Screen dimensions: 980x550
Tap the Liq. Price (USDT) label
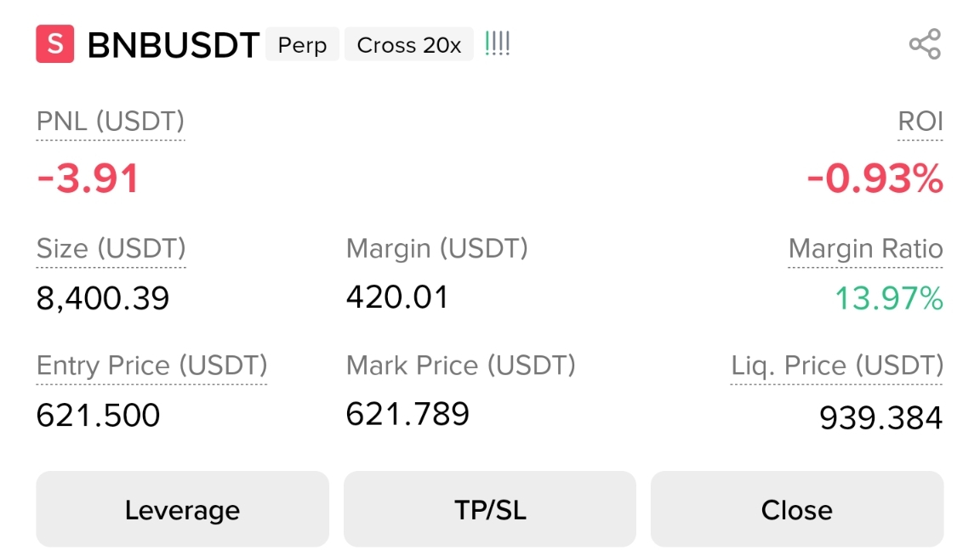pyautogui.click(x=837, y=366)
